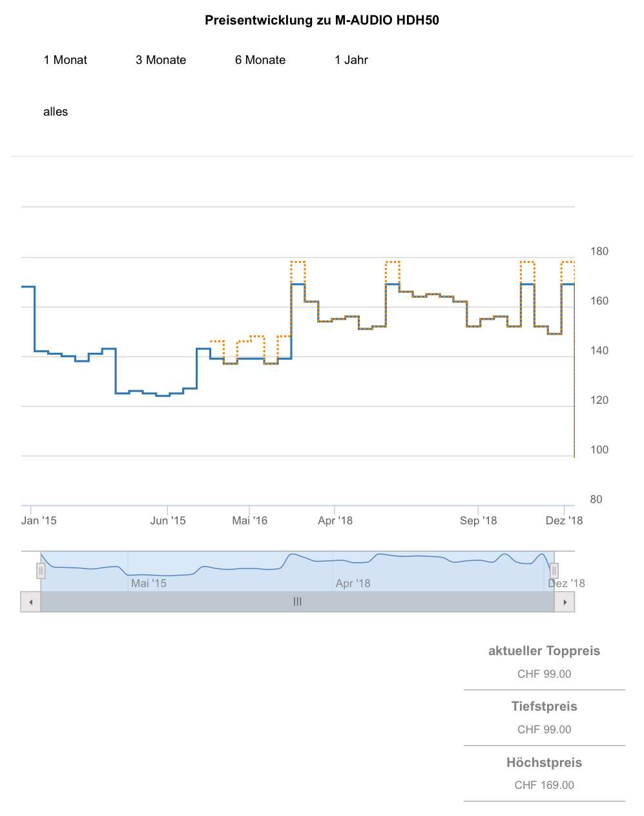Click the navigator's left range handle
Image resolution: width=644 pixels, height=816 pixels.
pyautogui.click(x=41, y=571)
